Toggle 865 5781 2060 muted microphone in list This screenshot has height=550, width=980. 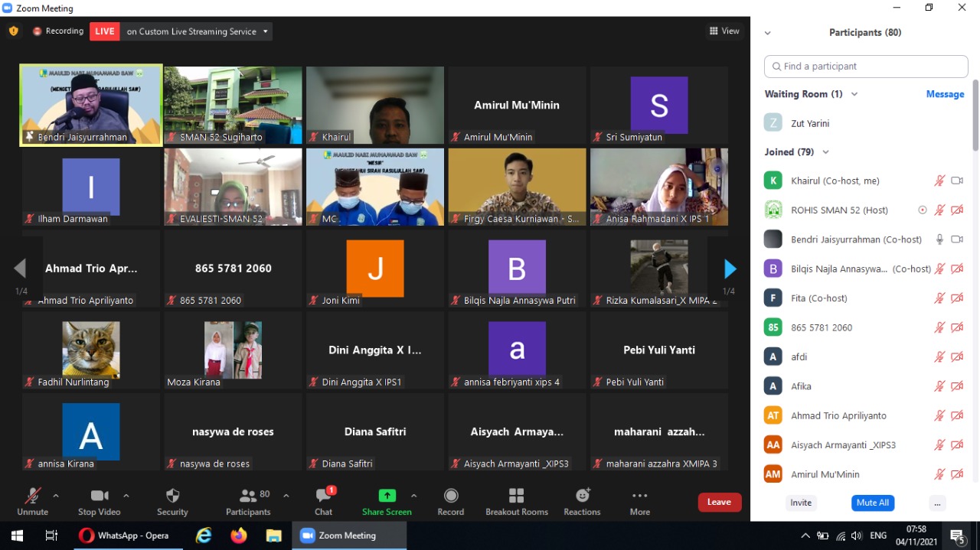939,327
